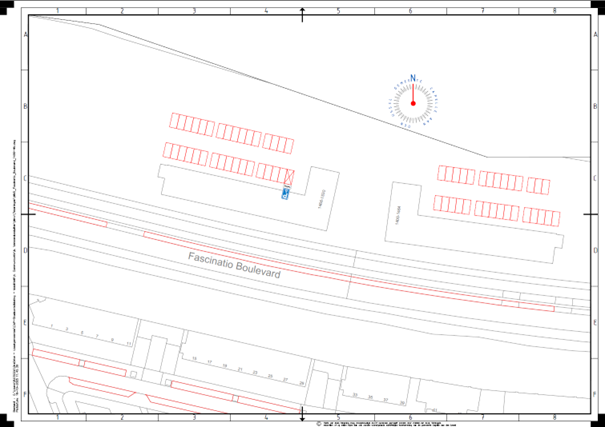Screen dimensions: 605x427
Task: Select column 8 in top grid ruler
Action: [554, 11]
